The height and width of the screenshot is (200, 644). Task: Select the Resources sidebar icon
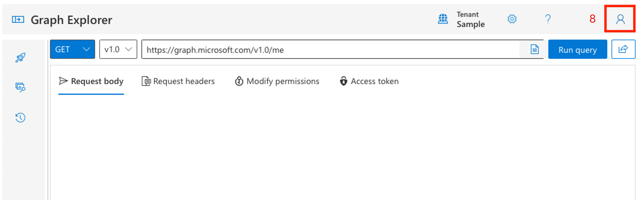pyautogui.click(x=20, y=88)
